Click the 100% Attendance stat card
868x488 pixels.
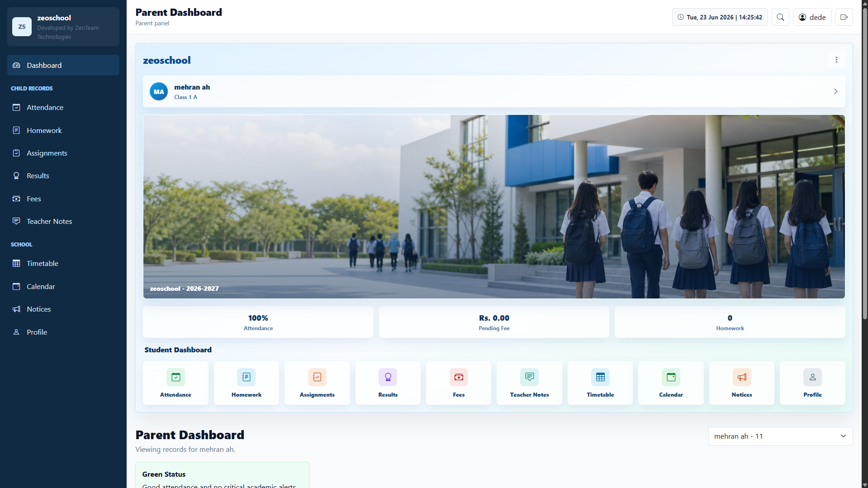pyautogui.click(x=258, y=322)
